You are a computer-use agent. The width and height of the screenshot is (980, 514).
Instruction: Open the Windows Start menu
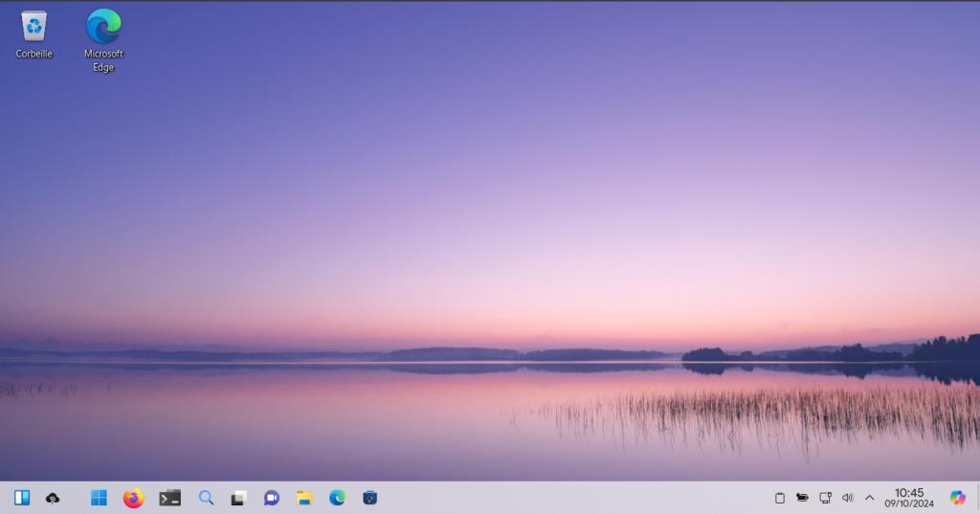click(x=99, y=498)
